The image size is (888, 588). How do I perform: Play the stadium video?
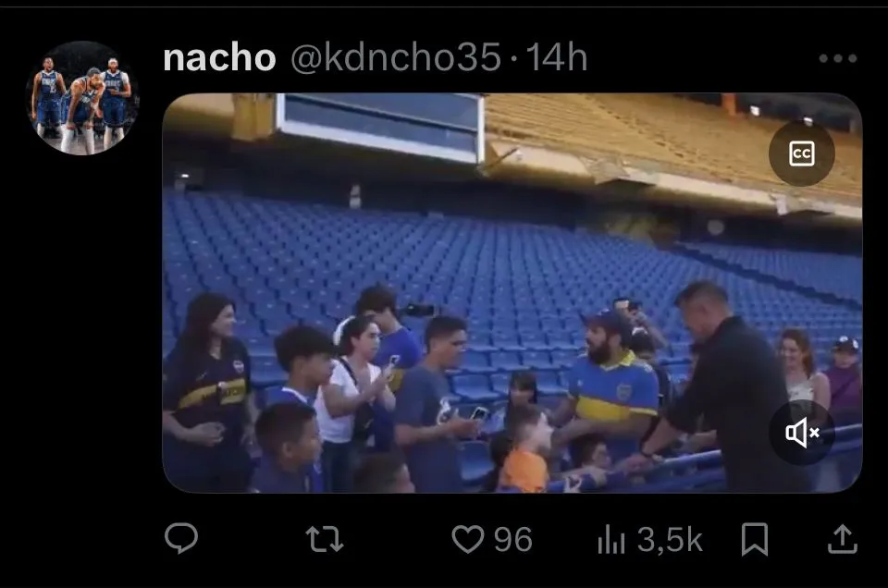point(512,292)
